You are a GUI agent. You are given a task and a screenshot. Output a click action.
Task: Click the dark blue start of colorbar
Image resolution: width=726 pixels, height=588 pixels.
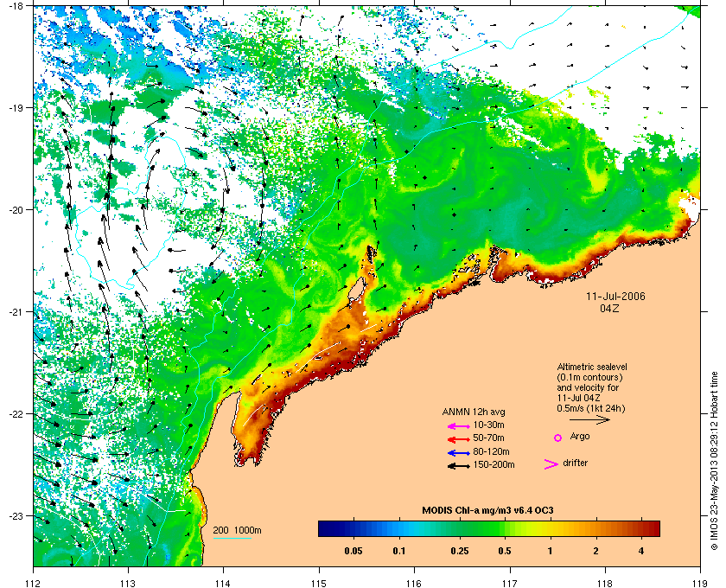tap(326, 528)
